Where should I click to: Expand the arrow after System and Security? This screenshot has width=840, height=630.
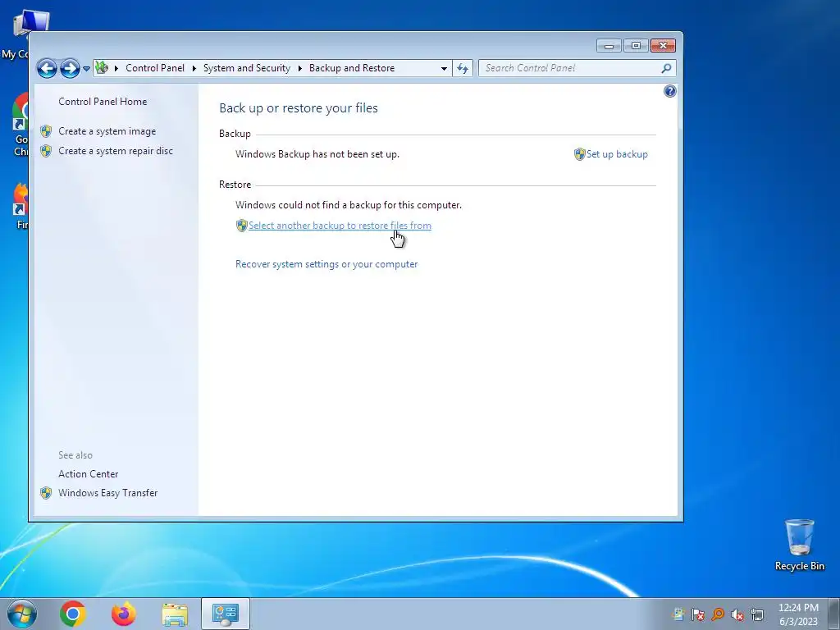[299, 69]
